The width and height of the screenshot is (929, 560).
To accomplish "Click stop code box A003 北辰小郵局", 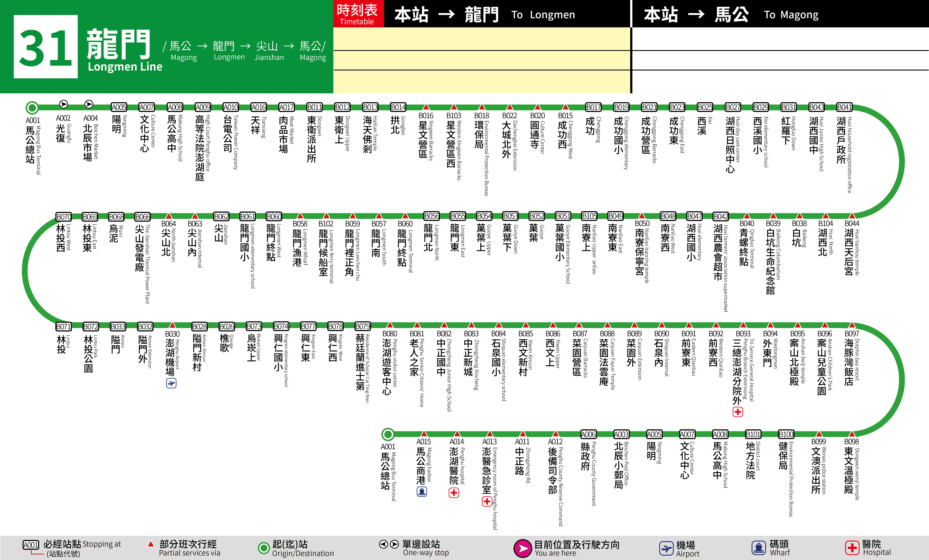I will (x=621, y=435).
